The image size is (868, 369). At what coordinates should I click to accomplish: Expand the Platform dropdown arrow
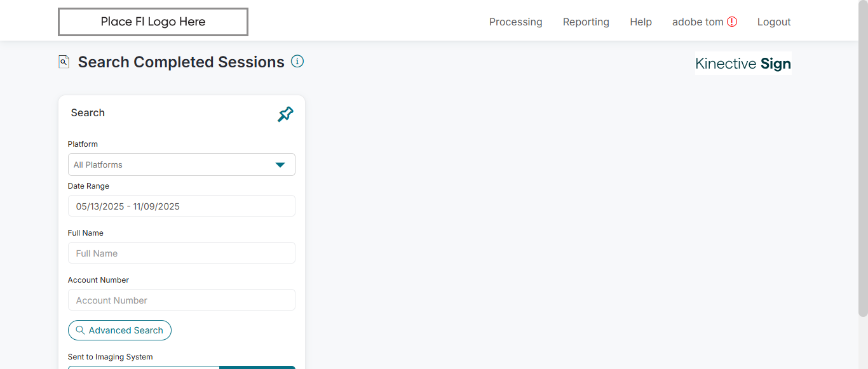pos(280,164)
